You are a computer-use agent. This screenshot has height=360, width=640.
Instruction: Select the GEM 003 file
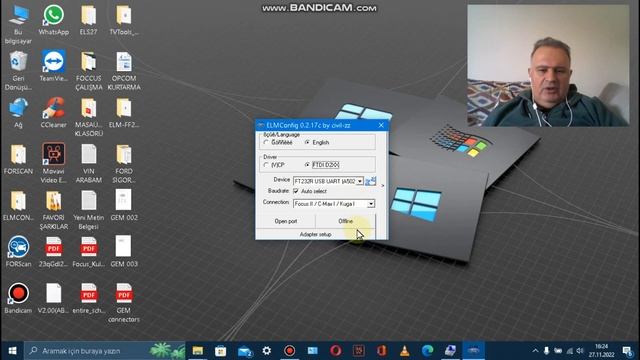124,252
